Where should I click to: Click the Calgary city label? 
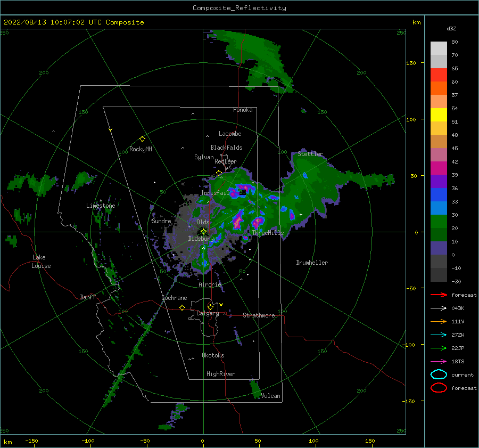(208, 313)
